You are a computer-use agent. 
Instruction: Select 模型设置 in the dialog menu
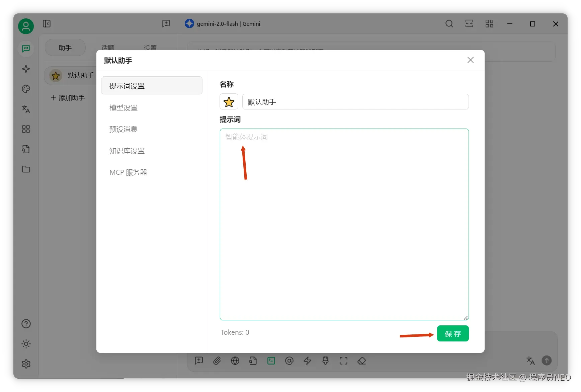[x=152, y=108]
